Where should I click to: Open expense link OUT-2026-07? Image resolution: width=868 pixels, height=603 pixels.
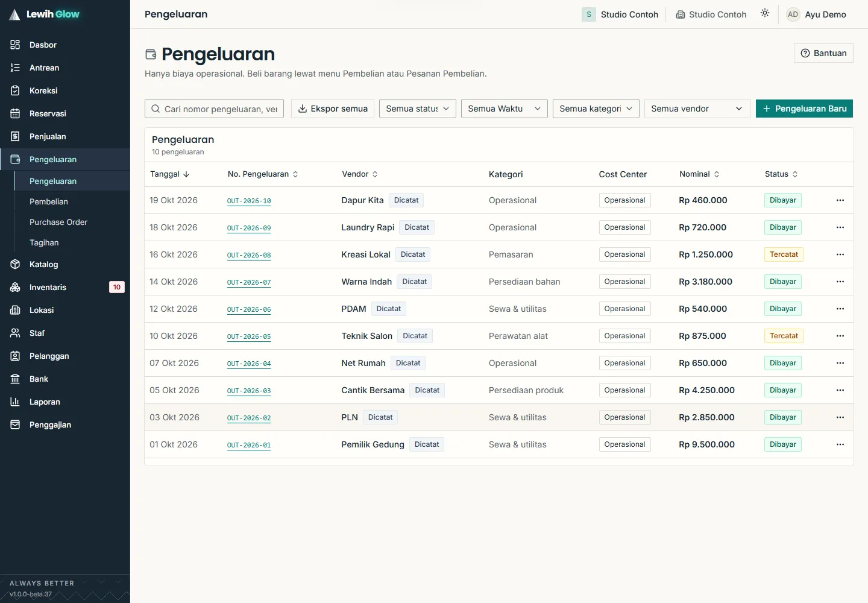pyautogui.click(x=249, y=282)
